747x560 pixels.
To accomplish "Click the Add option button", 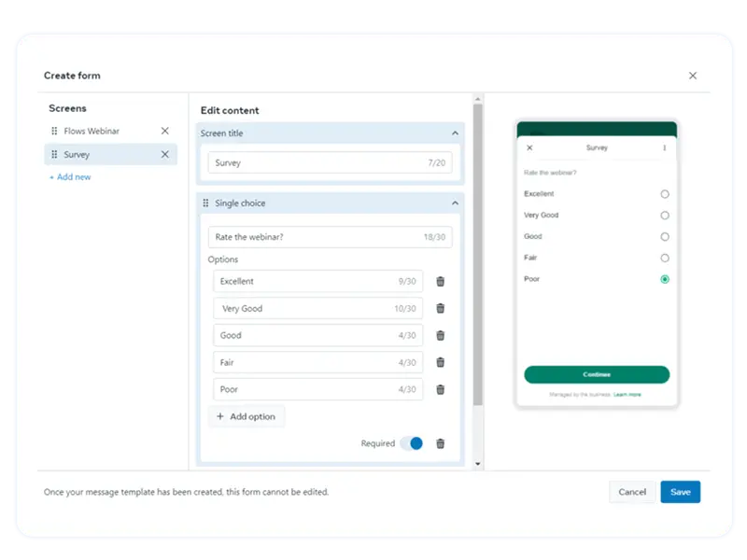I will coord(247,416).
